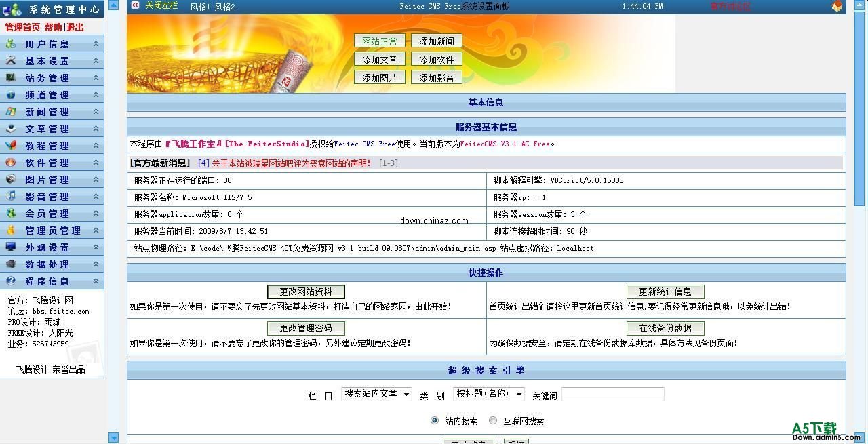The width and height of the screenshot is (868, 444).
Task: Click the 在线备份数据 button
Action: point(665,328)
